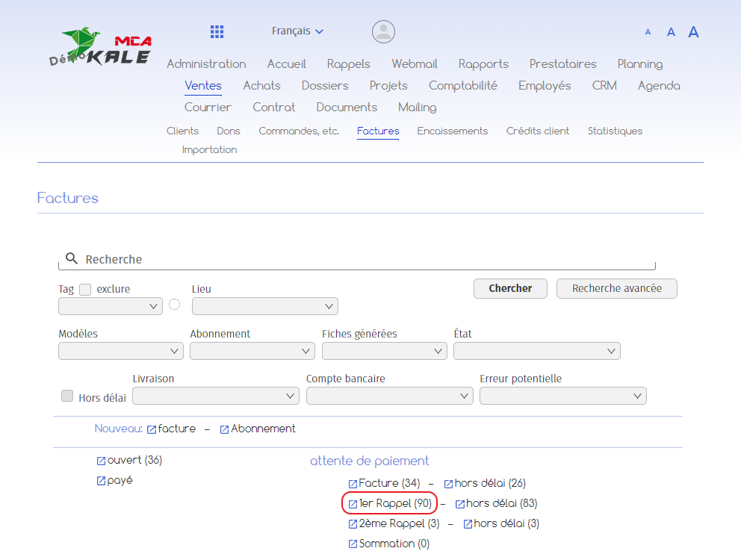Open 2ème Rappel (3) link
The height and width of the screenshot is (560, 741).
[x=400, y=523]
